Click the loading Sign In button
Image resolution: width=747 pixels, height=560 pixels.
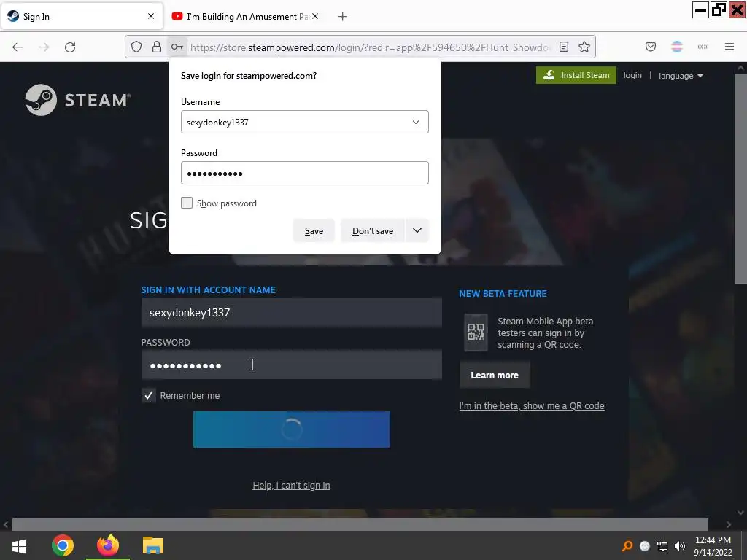(292, 429)
